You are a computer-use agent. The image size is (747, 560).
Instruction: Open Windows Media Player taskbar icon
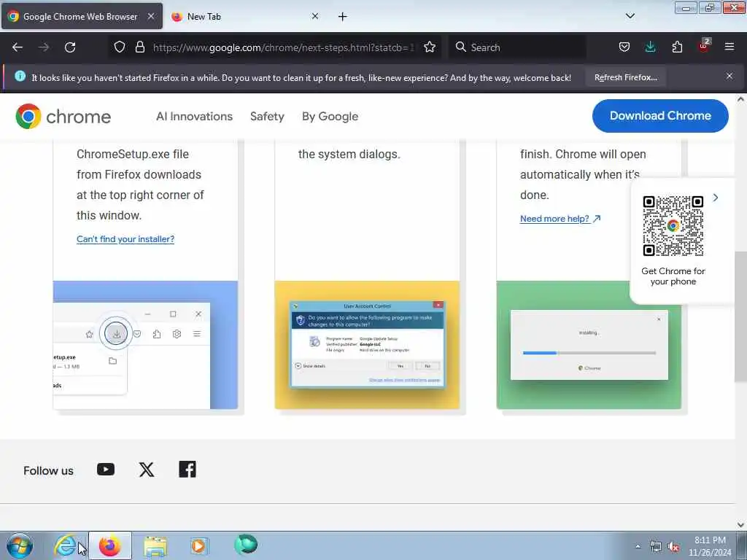tap(199, 545)
